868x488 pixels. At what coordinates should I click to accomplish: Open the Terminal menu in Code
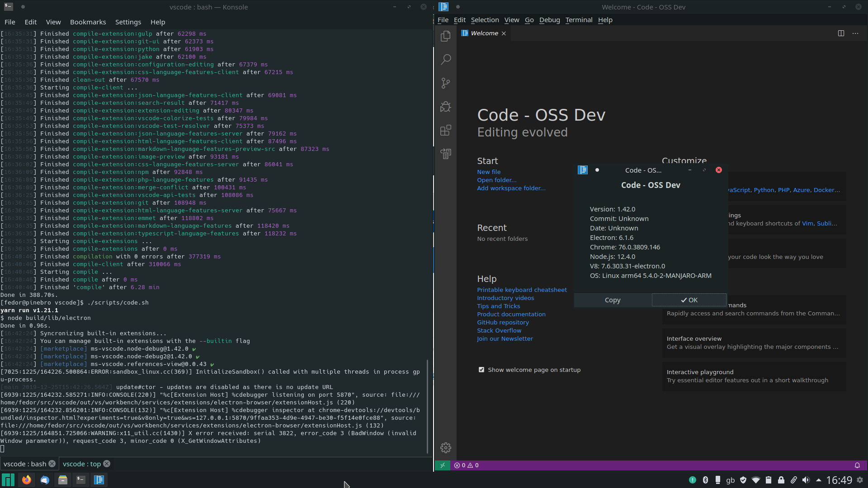coord(579,20)
